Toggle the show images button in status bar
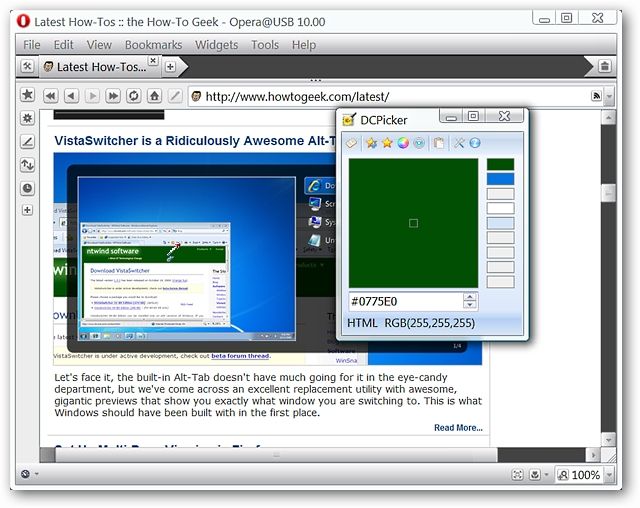Viewport: 640px width, 508px height. click(x=535, y=475)
